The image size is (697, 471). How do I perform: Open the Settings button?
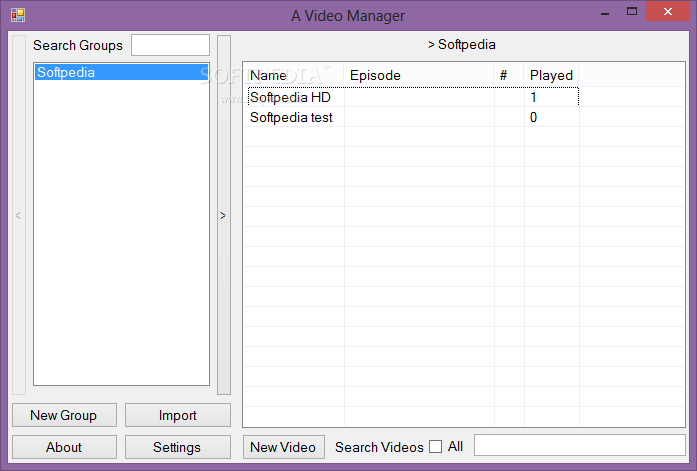click(x=177, y=447)
